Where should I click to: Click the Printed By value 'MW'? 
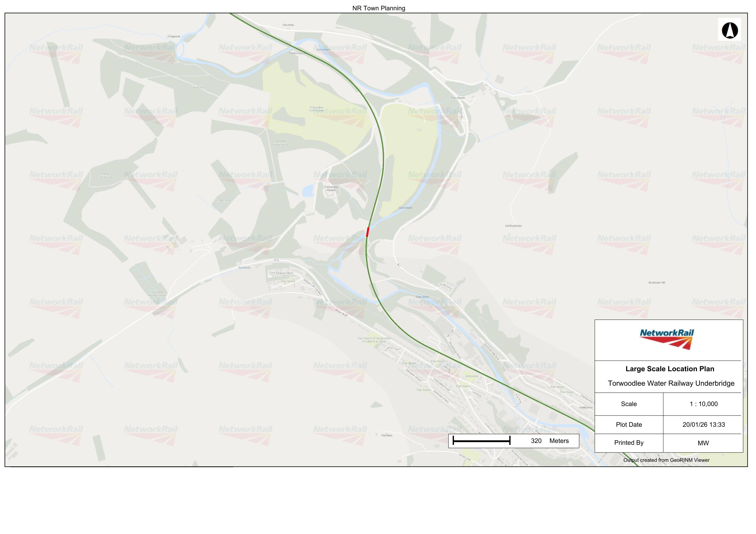click(703, 443)
